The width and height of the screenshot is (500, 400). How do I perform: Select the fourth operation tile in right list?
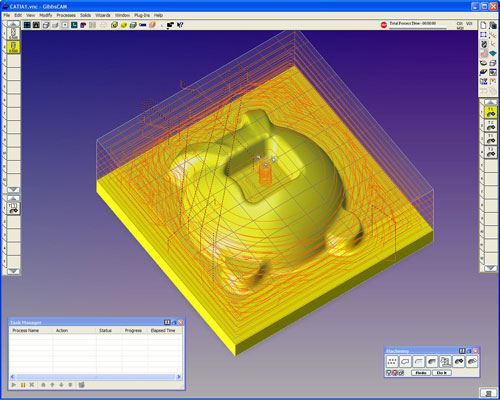490,152
